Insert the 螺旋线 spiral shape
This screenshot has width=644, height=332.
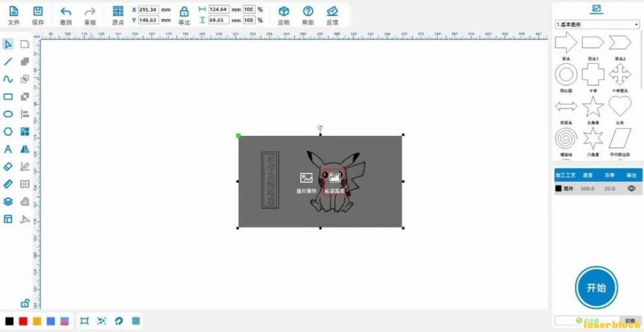point(566,139)
